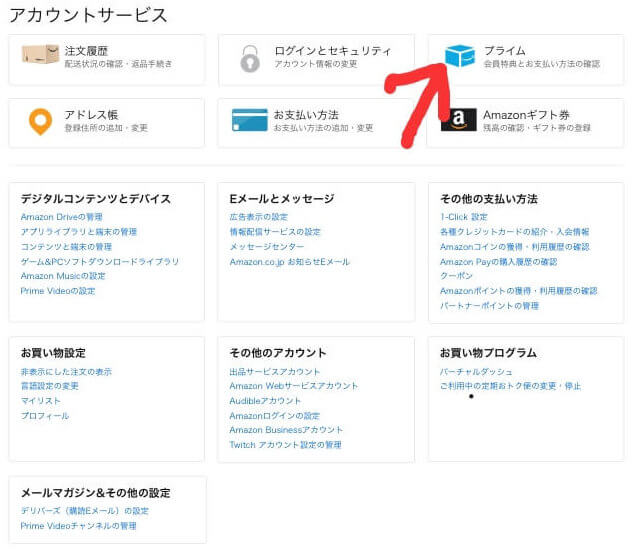Open Audibleアカウント link
The image size is (636, 555).
coord(265,401)
